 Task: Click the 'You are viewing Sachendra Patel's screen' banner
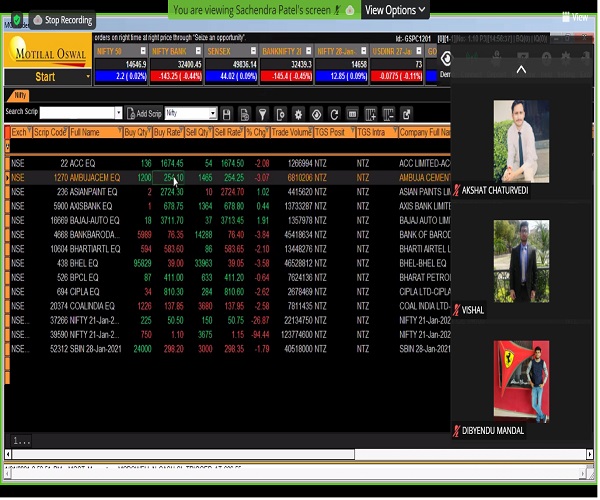pos(264,10)
